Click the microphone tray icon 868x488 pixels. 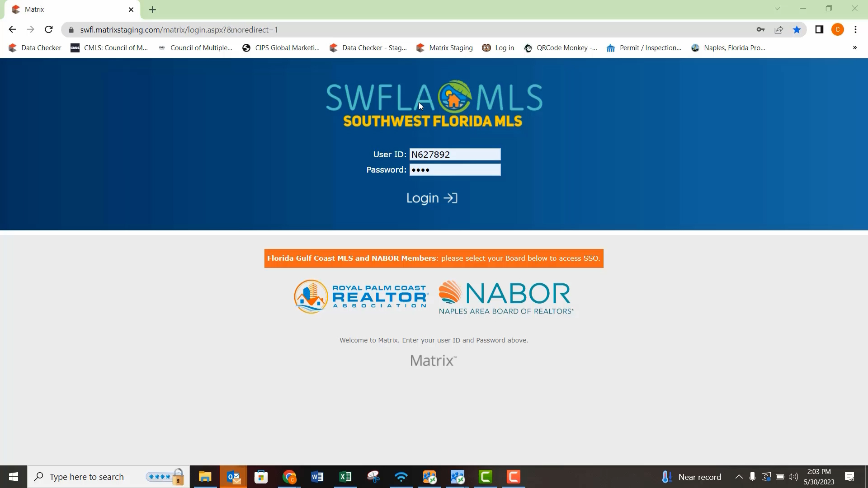pyautogui.click(x=752, y=477)
